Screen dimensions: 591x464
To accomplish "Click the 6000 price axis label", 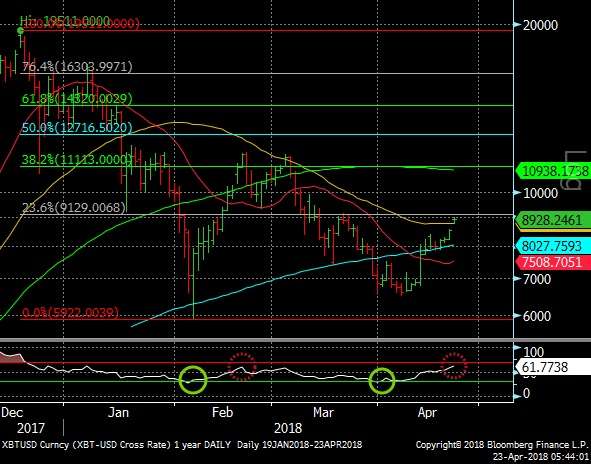I will click(536, 316).
